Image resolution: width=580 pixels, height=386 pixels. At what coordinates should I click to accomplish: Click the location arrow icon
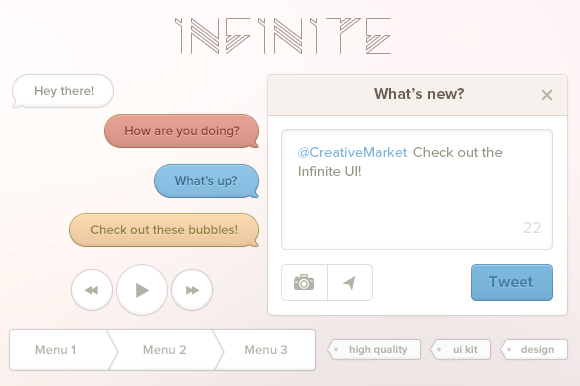tap(350, 282)
